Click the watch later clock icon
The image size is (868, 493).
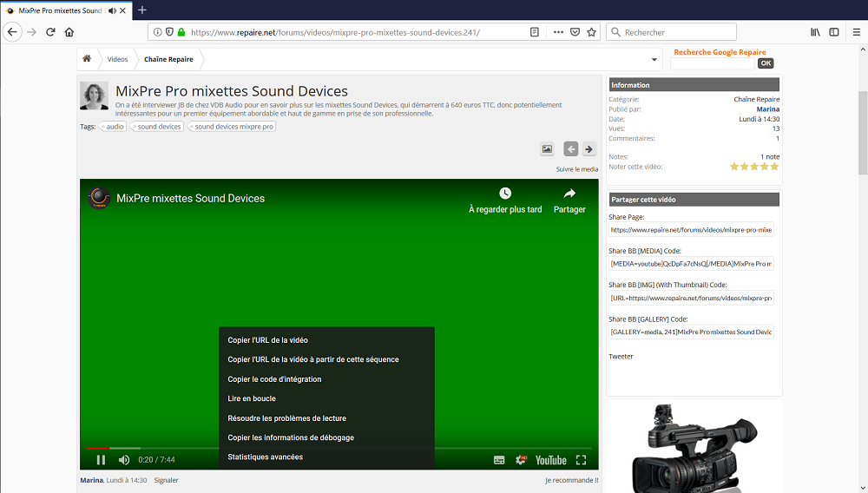pyautogui.click(x=505, y=194)
